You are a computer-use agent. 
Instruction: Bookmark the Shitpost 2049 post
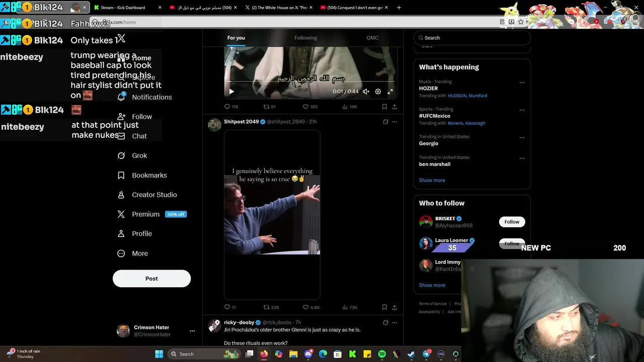point(384,307)
